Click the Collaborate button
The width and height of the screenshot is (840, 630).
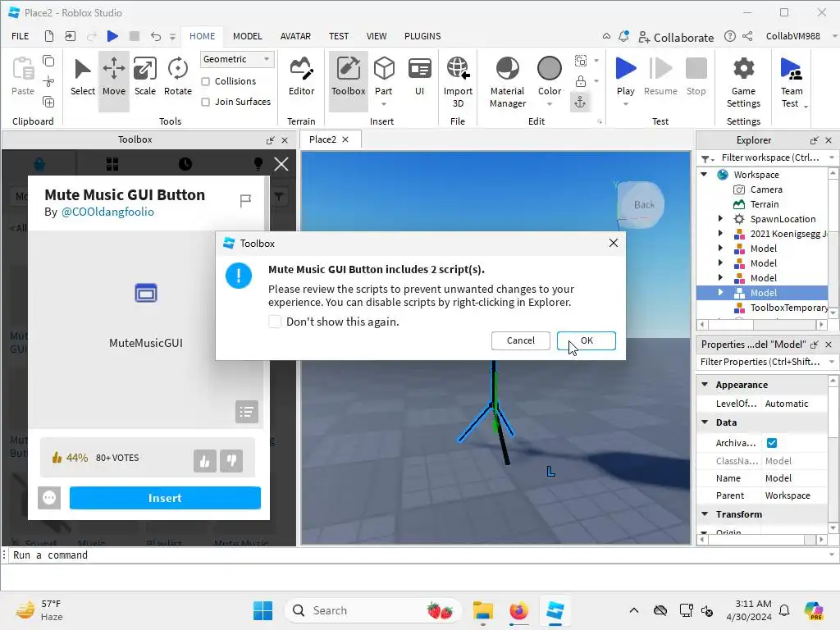pos(676,37)
